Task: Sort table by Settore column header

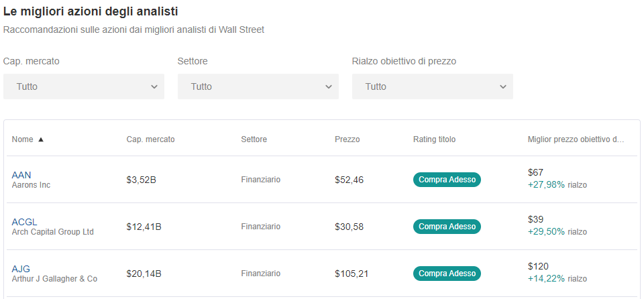Action: [x=254, y=139]
